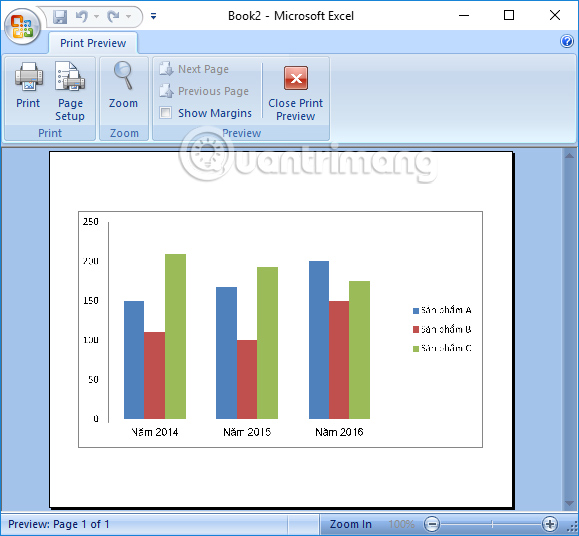Click the green Sản phẩm C legend entry
The height and width of the screenshot is (536, 579).
coord(442,348)
